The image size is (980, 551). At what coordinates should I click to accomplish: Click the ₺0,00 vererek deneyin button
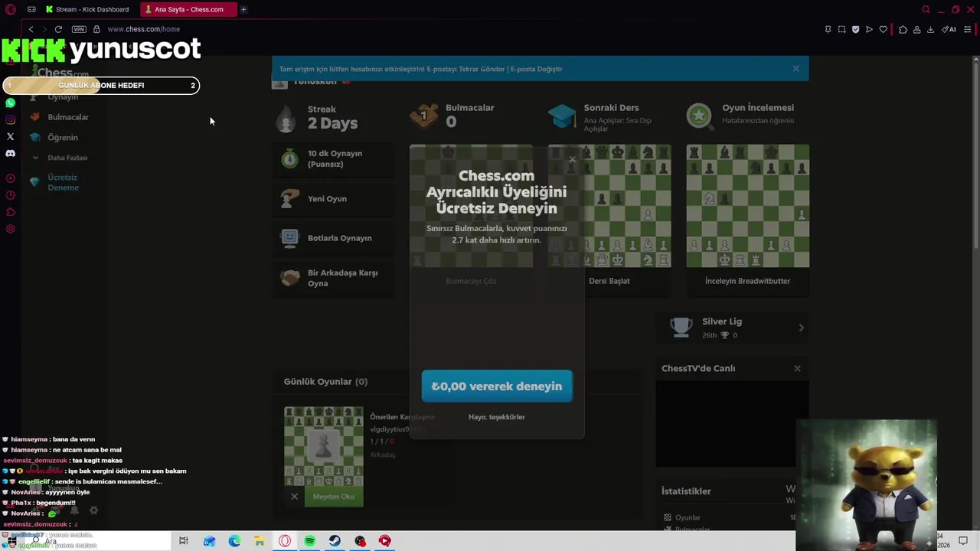coord(497,386)
